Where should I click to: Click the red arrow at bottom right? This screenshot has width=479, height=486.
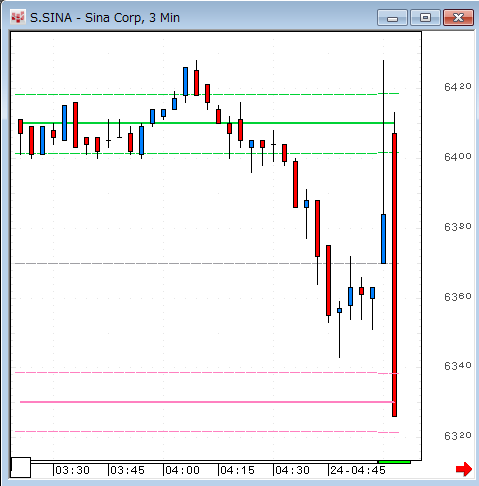(464, 469)
